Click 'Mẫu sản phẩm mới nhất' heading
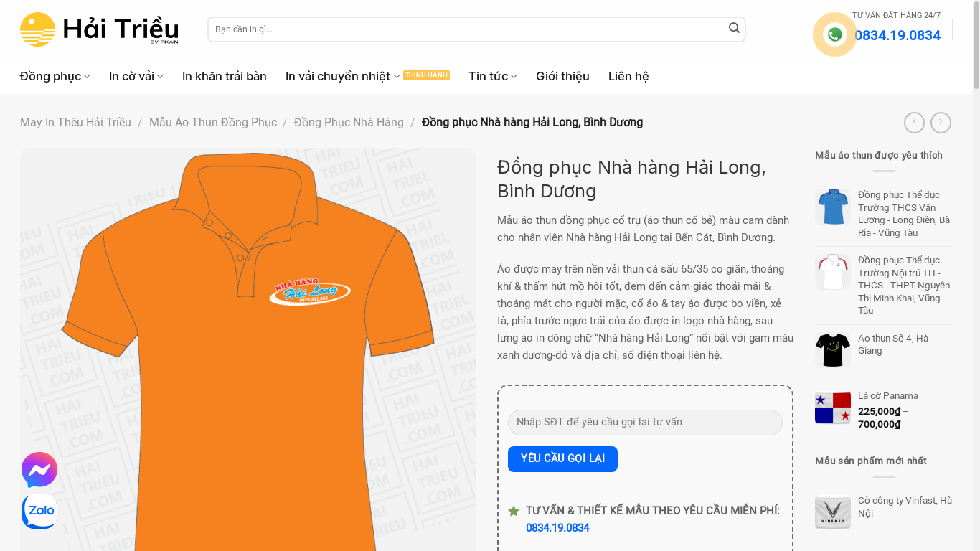 coord(871,461)
